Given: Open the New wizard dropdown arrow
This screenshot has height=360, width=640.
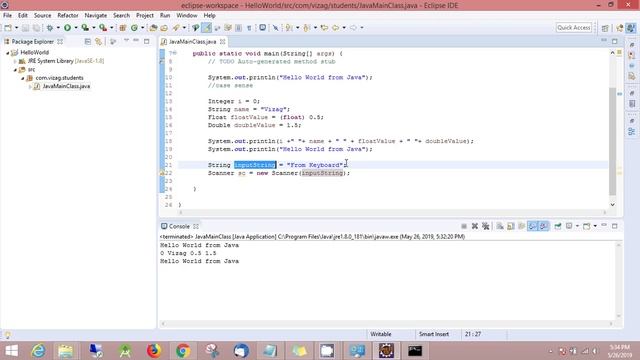Looking at the screenshot, I should 16,28.
